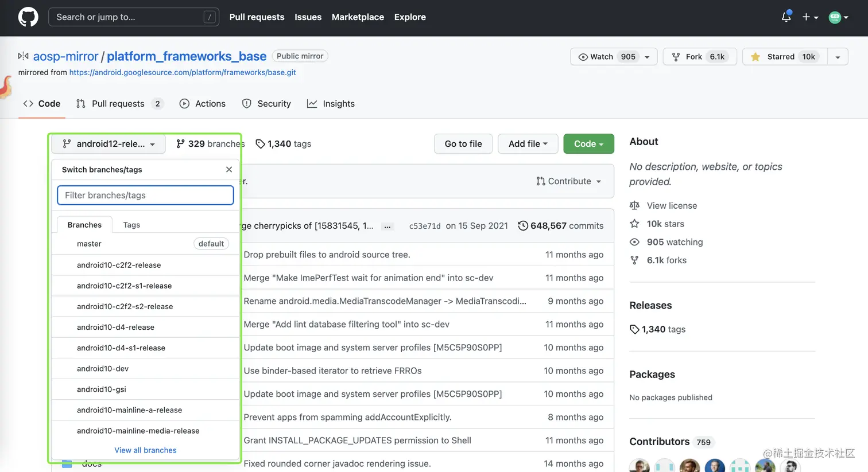Viewport: 868px width, 472px height.
Task: Open the user avatar menu
Action: coord(838,17)
